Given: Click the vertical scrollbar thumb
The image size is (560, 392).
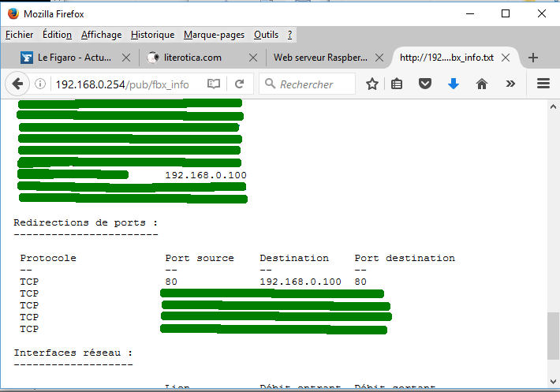Looking at the screenshot, I should (552, 334).
